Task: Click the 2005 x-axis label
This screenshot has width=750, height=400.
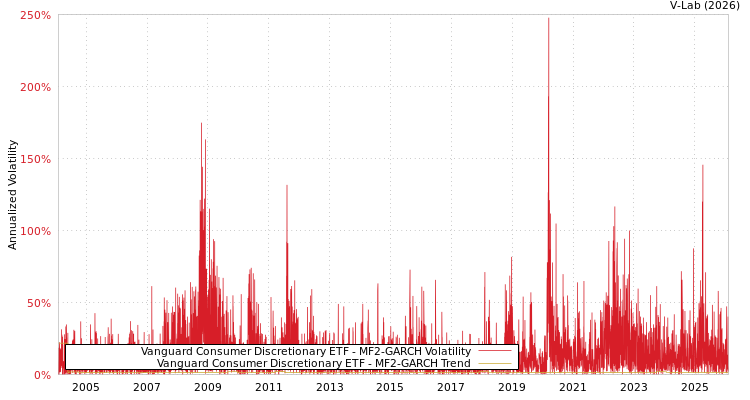Action: tap(86, 387)
